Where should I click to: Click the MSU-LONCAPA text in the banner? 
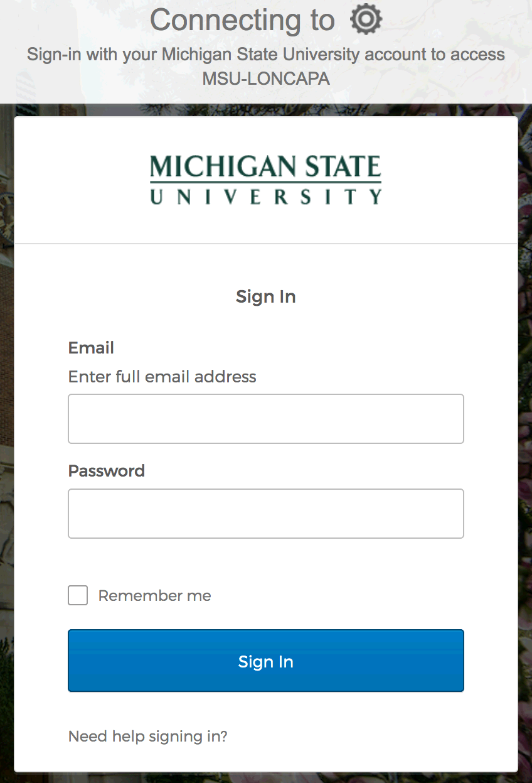point(265,78)
